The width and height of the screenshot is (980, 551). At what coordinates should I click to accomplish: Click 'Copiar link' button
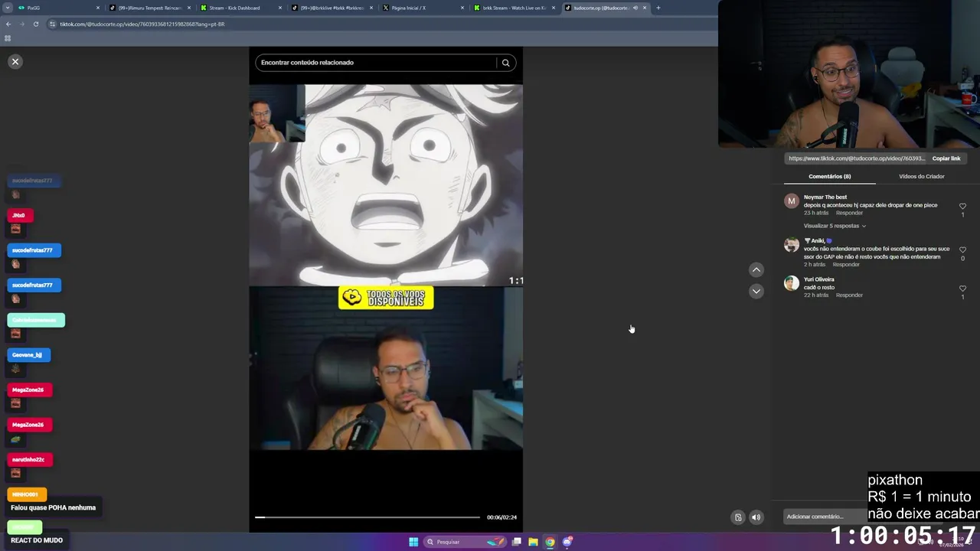946,158
